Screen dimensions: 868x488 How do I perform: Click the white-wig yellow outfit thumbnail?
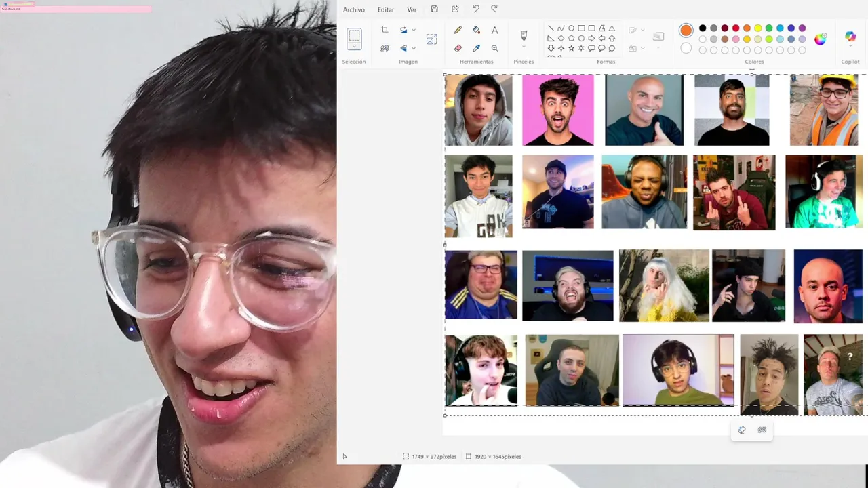tap(664, 285)
